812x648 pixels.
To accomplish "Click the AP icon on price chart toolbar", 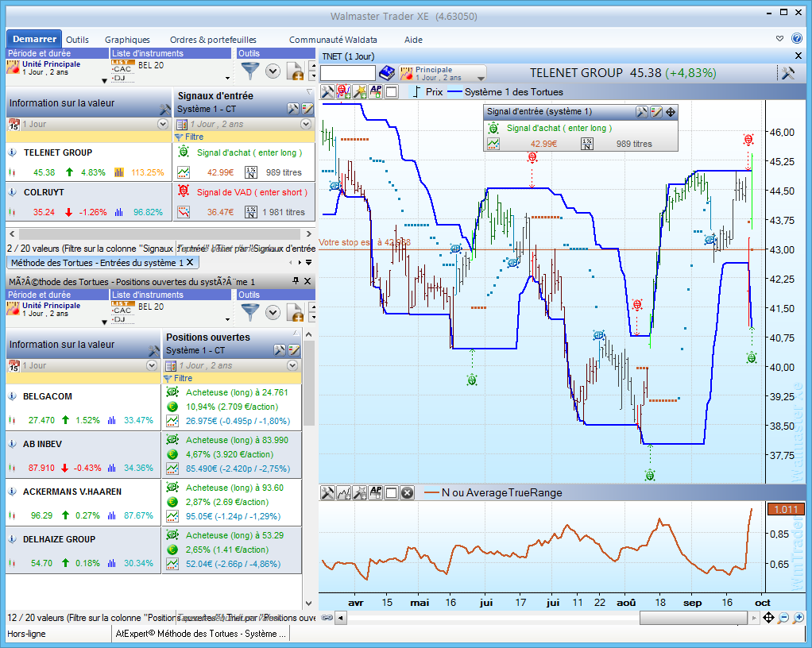I will point(376,91).
